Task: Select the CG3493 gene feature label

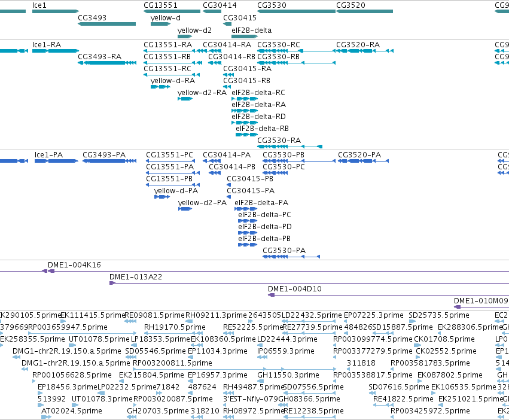Action: pos(92,18)
